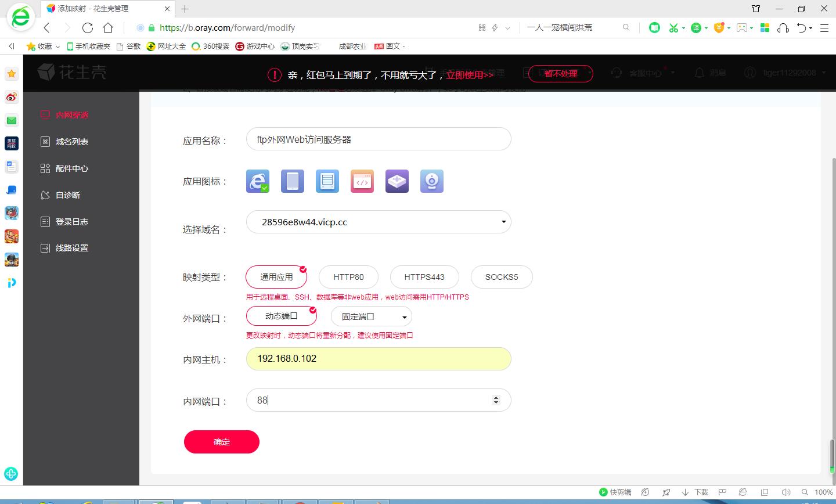Select the mobile phone application icon

pos(292,181)
